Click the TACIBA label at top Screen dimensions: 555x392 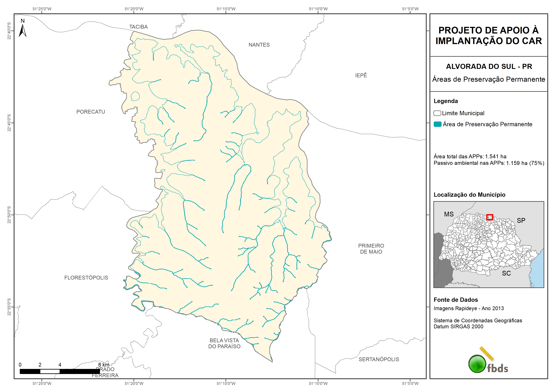click(x=138, y=27)
